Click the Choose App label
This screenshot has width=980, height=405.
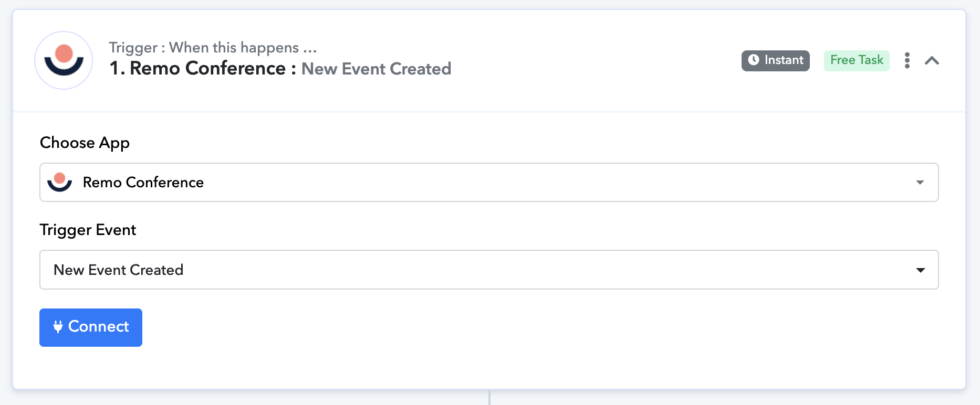click(x=85, y=143)
